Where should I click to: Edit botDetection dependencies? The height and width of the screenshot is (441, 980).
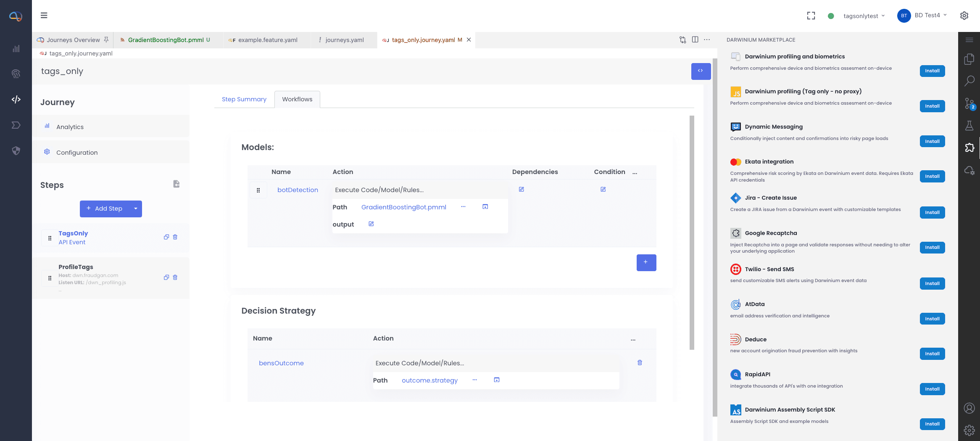521,190
